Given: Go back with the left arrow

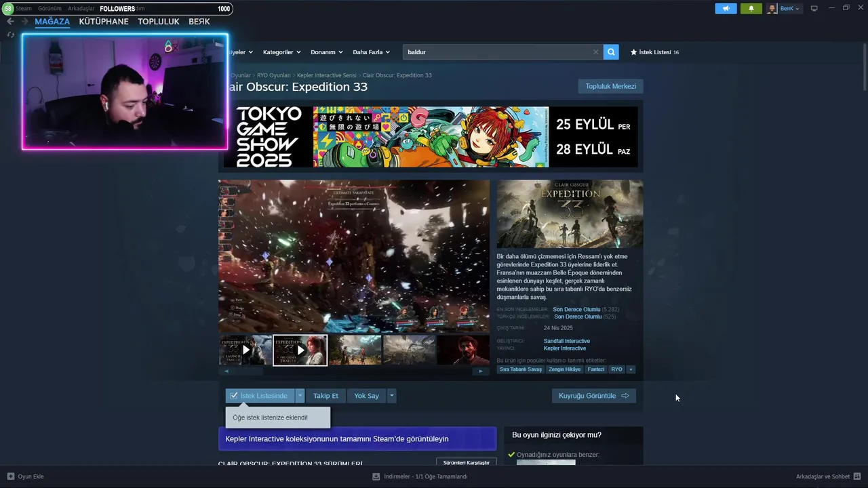Looking at the screenshot, I should pyautogui.click(x=10, y=22).
